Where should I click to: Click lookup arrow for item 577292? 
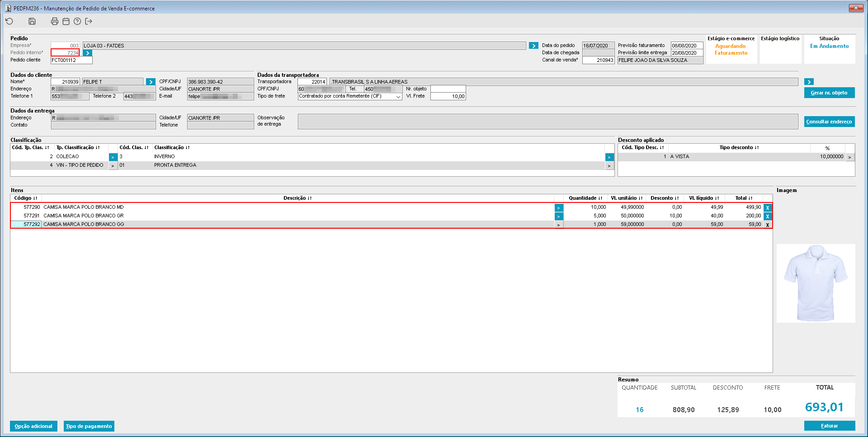pos(559,225)
